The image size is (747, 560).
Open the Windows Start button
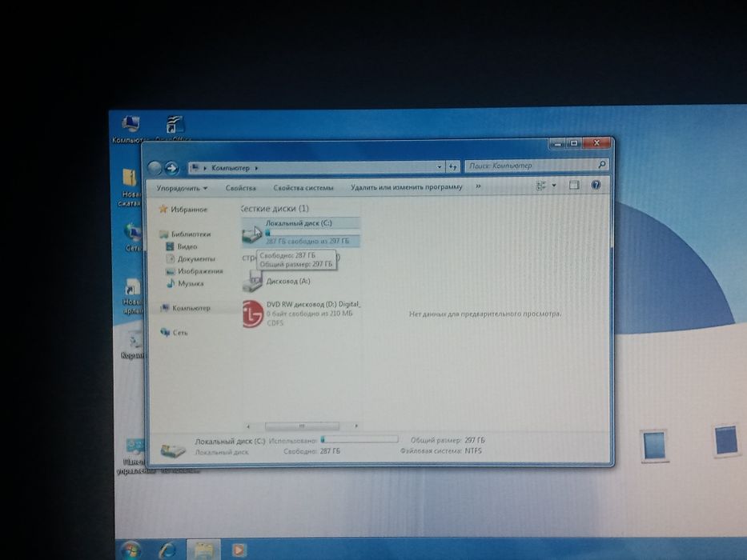[x=131, y=551]
